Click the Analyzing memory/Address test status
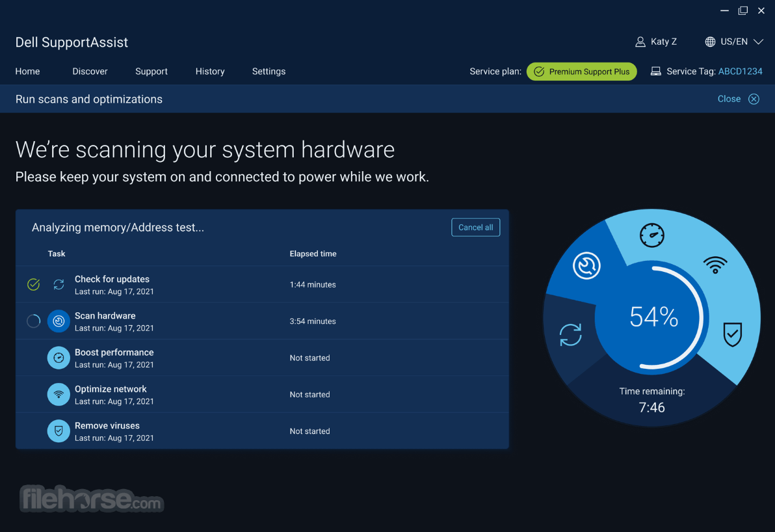 [118, 228]
